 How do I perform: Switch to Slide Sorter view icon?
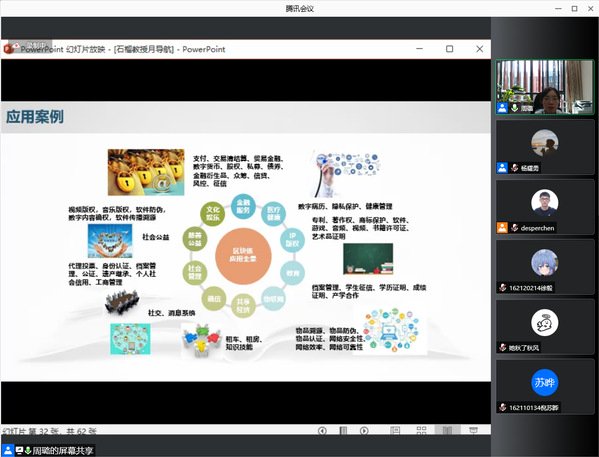421,431
